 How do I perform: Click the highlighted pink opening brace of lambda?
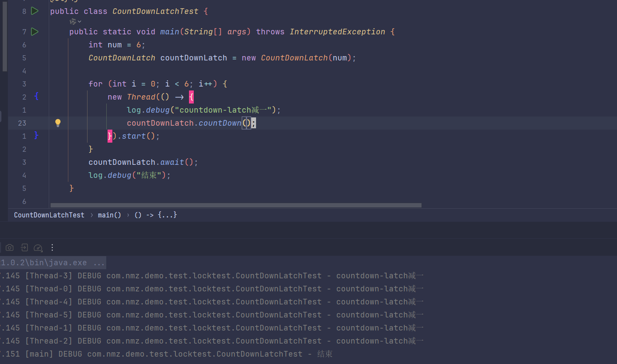[192, 97]
